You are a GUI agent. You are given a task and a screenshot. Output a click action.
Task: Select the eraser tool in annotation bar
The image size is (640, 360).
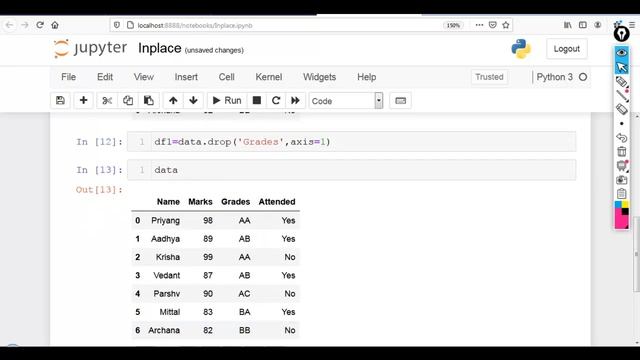pyautogui.click(x=622, y=109)
